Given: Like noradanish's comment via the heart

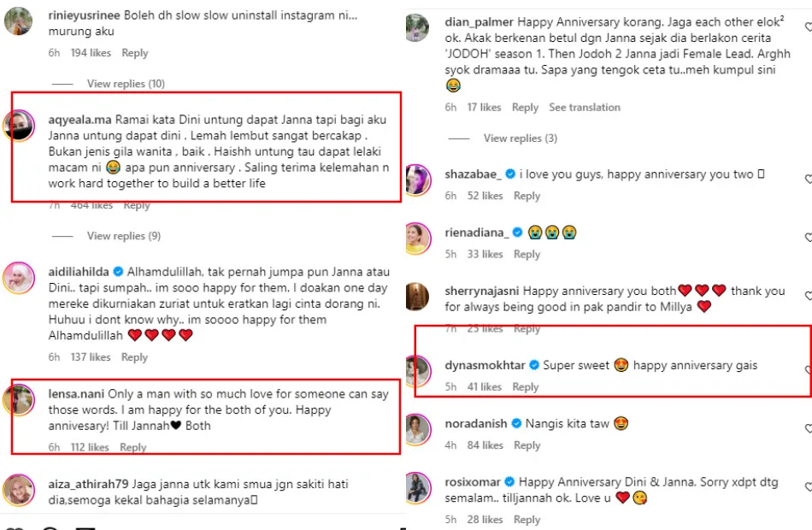Looking at the screenshot, I should [x=808, y=428].
